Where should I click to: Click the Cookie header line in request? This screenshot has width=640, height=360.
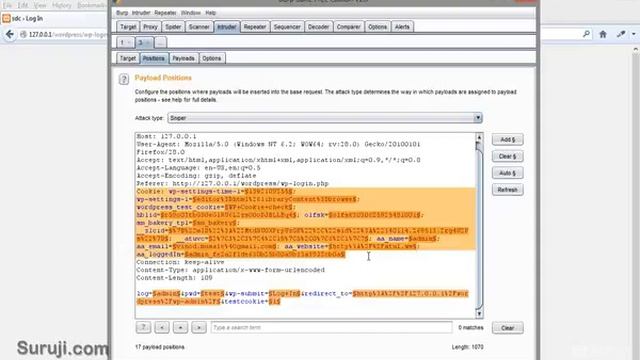pos(215,191)
